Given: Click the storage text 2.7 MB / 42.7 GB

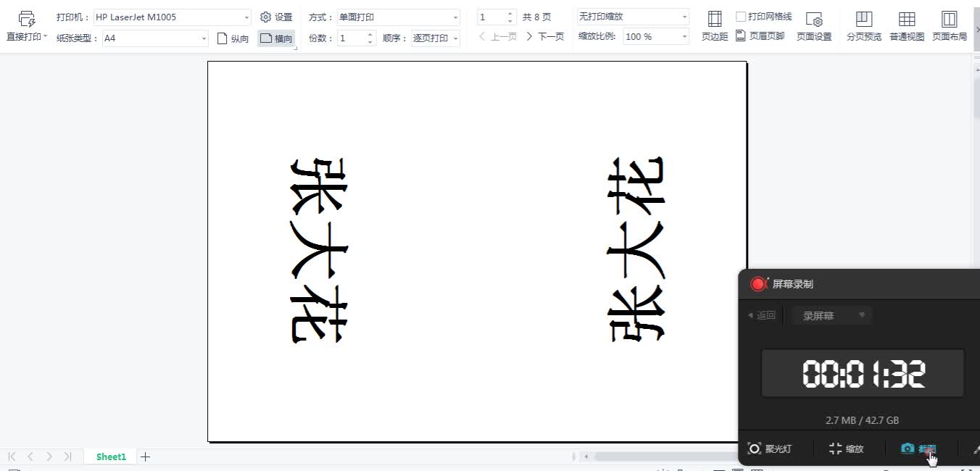Looking at the screenshot, I should (x=863, y=420).
